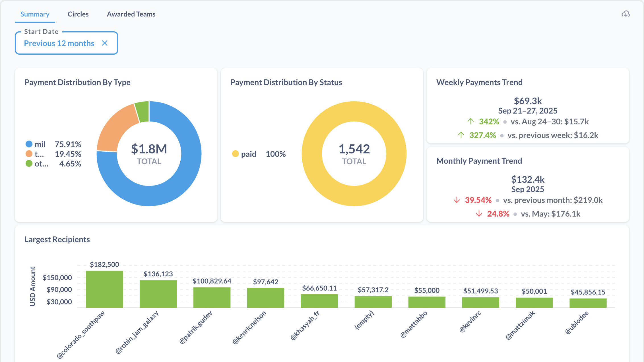Image resolution: width=644 pixels, height=362 pixels.
Task: Click the 19.45% legend value
Action: coord(68,154)
